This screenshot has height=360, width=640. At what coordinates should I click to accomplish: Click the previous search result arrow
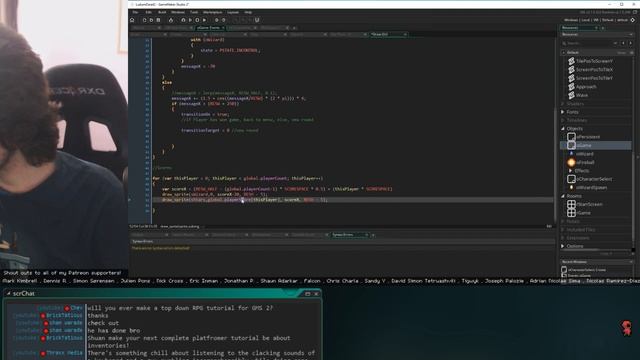(x=623, y=43)
